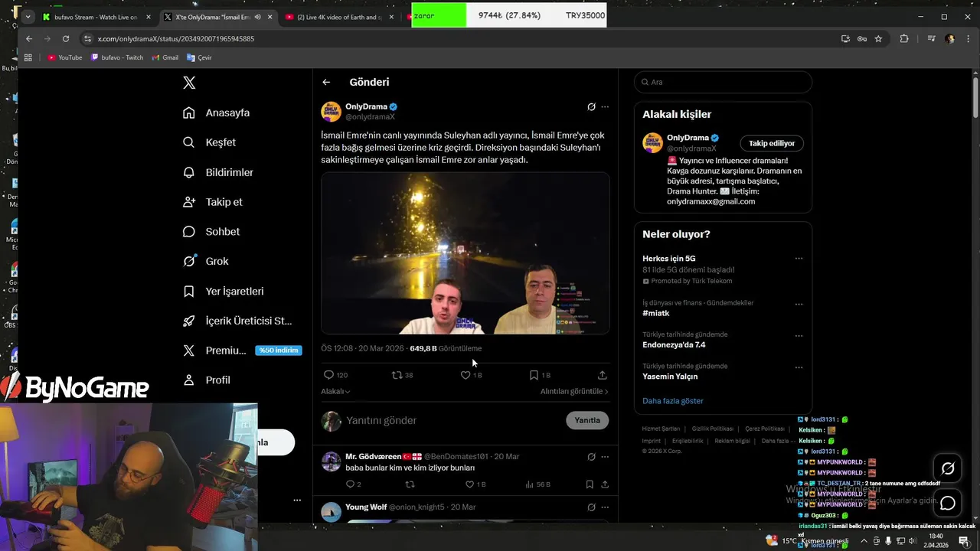Open more options on Mr. Gödværeen's reply
Screen dimensions: 980x551
point(605,457)
